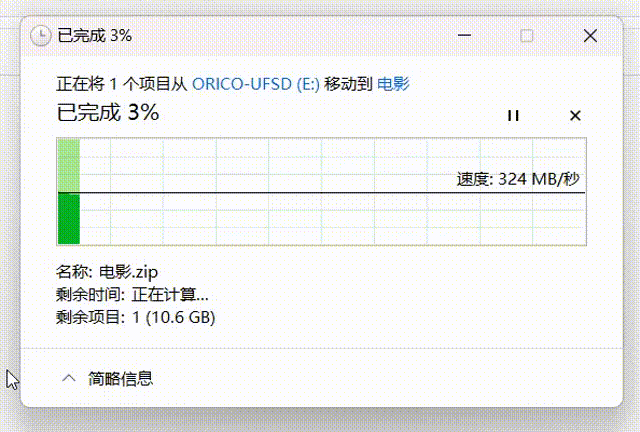
Task: Cancel the move operation with the X icon
Action: pyautogui.click(x=575, y=116)
